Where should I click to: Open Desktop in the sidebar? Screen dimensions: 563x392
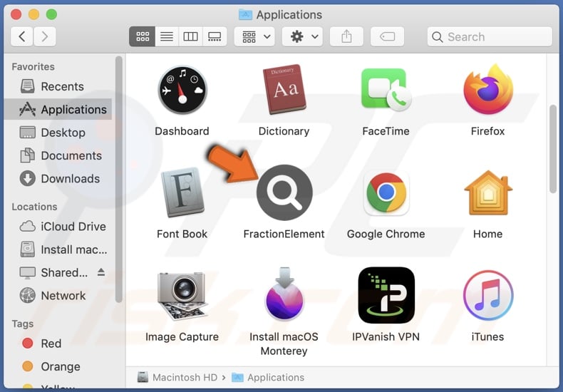point(59,133)
